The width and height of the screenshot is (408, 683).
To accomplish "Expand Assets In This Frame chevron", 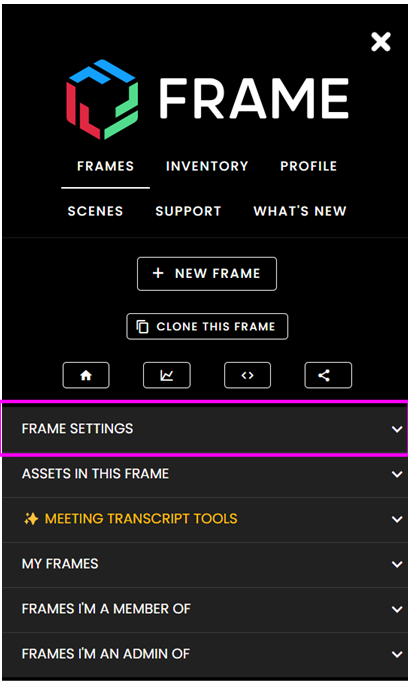I will tap(397, 474).
